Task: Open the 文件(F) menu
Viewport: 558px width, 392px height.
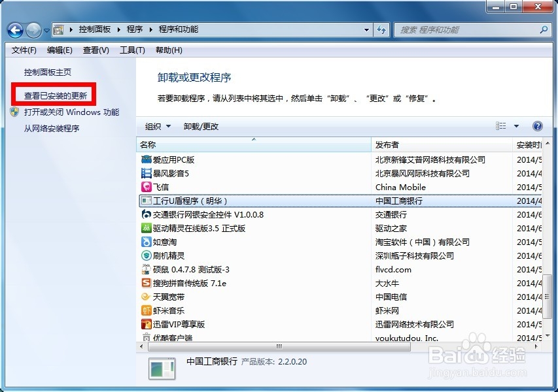Action: coord(24,50)
